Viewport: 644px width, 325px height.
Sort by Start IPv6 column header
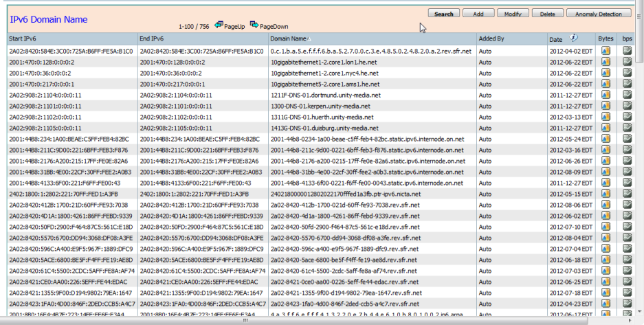click(x=23, y=39)
